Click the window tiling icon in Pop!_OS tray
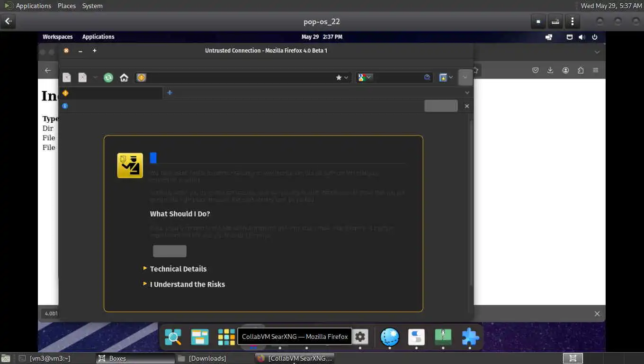Image resolution: width=644 pixels, height=364 pixels. (549, 37)
